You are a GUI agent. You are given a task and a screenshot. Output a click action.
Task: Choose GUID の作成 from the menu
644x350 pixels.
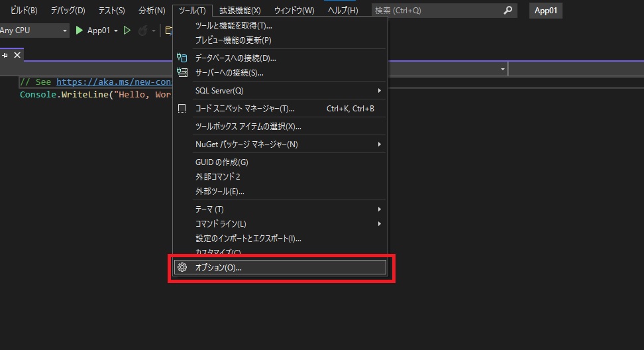point(221,162)
